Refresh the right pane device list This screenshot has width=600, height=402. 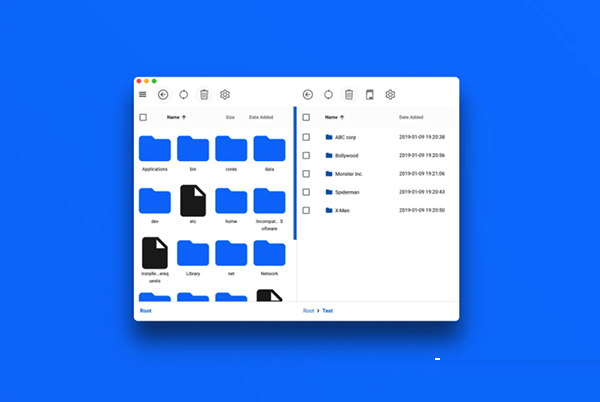point(328,94)
